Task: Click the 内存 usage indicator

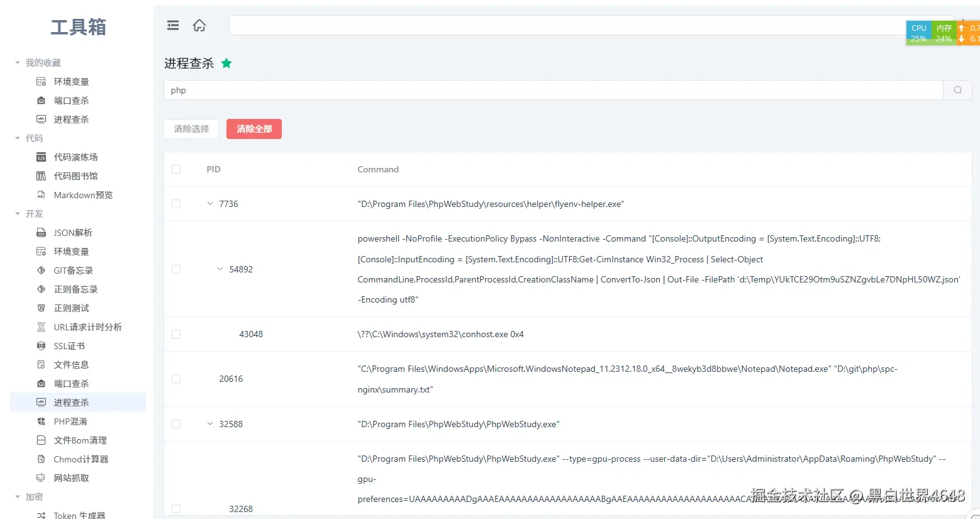Action: (x=944, y=33)
